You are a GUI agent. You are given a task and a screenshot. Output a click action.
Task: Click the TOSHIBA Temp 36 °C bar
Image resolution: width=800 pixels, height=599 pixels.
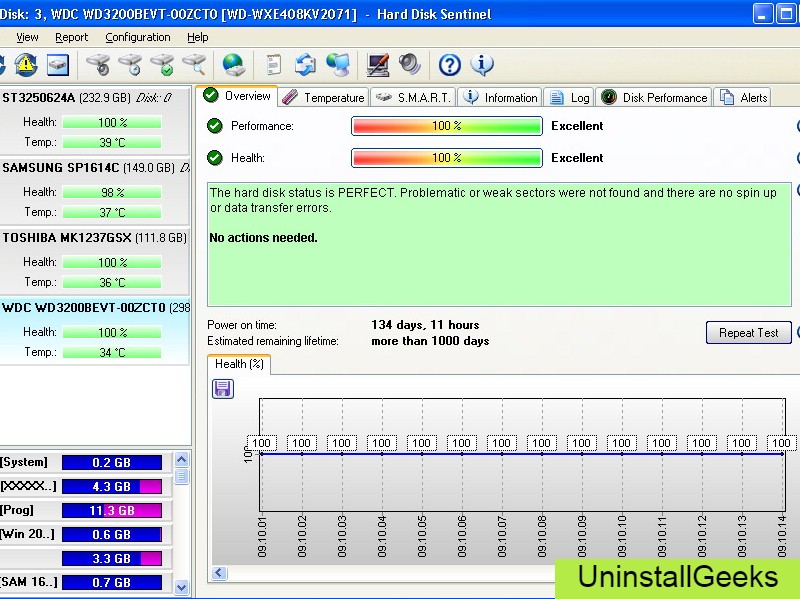pyautogui.click(x=112, y=282)
